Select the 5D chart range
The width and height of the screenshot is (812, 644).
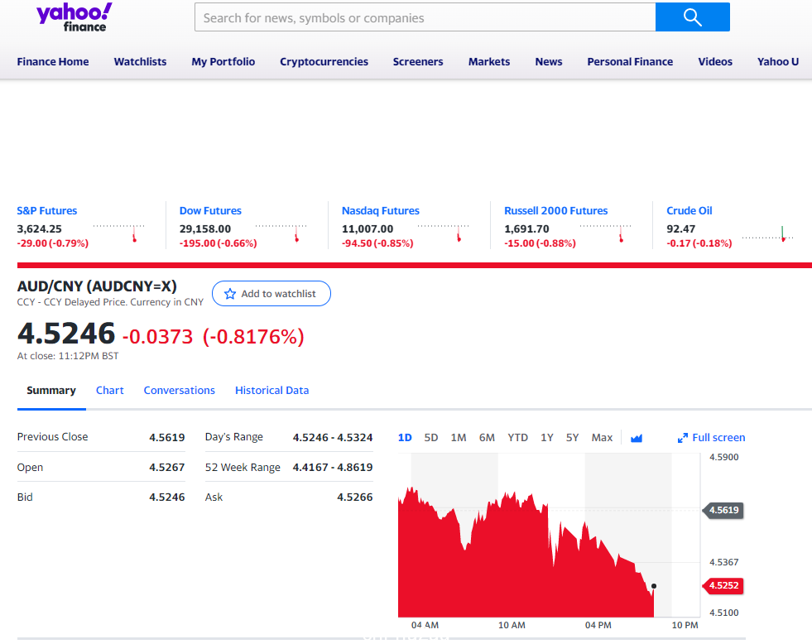click(x=431, y=438)
